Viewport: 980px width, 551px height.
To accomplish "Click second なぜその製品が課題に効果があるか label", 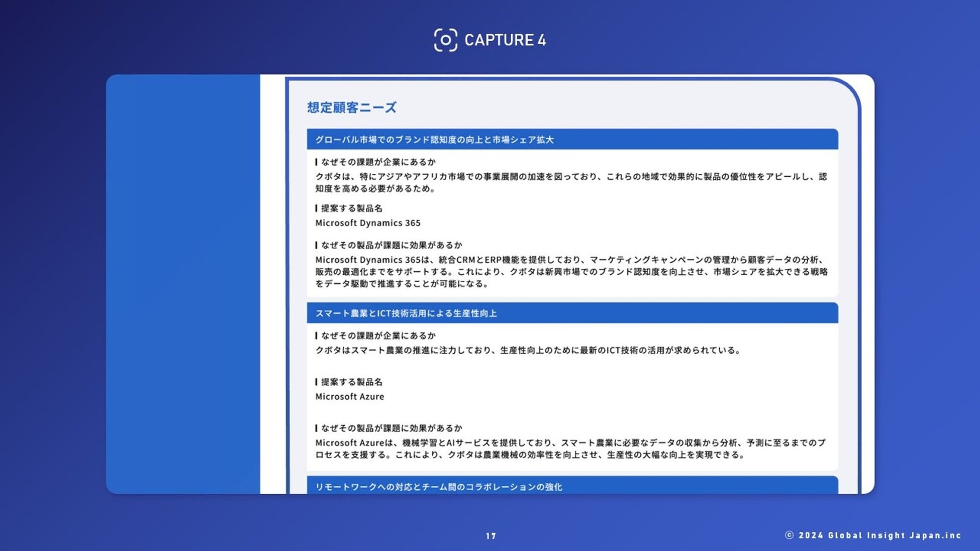I will click(391, 428).
